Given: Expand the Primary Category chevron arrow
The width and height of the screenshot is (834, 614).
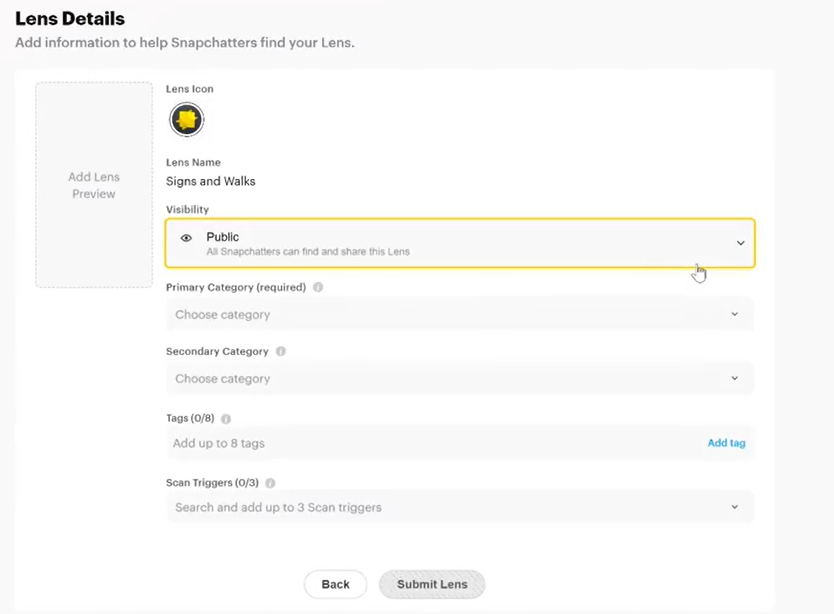Looking at the screenshot, I should [735, 314].
